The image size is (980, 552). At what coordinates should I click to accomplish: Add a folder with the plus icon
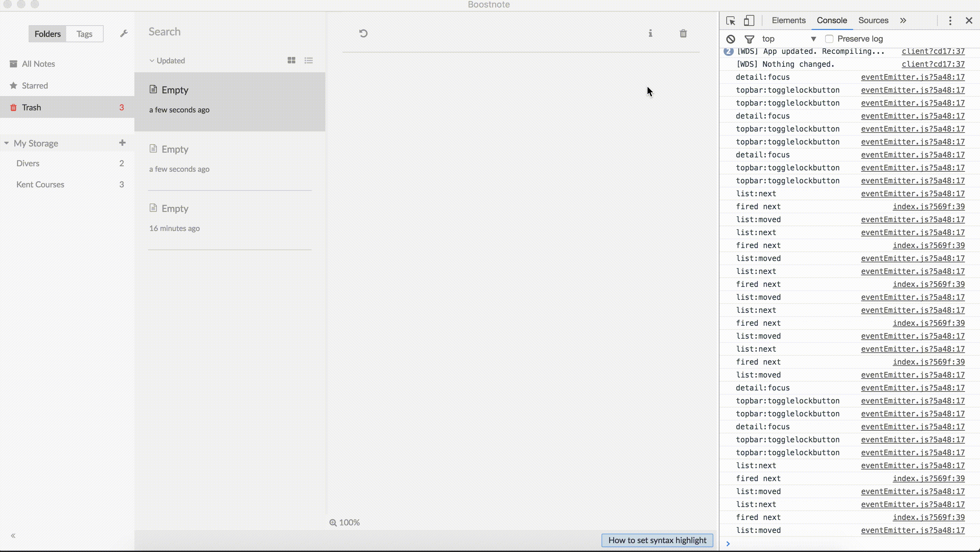pos(122,143)
